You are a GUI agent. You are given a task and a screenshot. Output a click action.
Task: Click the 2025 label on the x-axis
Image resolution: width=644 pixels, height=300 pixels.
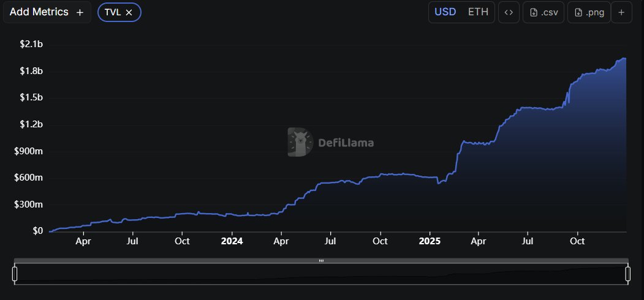click(x=430, y=241)
